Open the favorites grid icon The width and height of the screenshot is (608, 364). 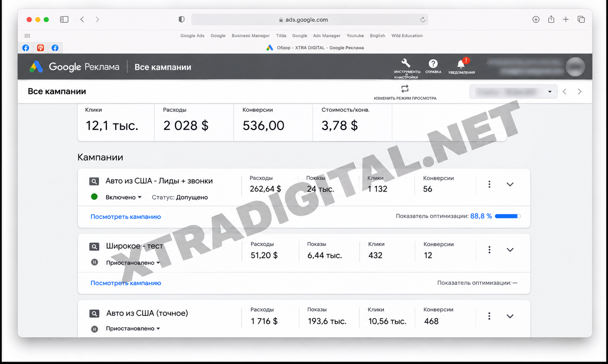[27, 36]
